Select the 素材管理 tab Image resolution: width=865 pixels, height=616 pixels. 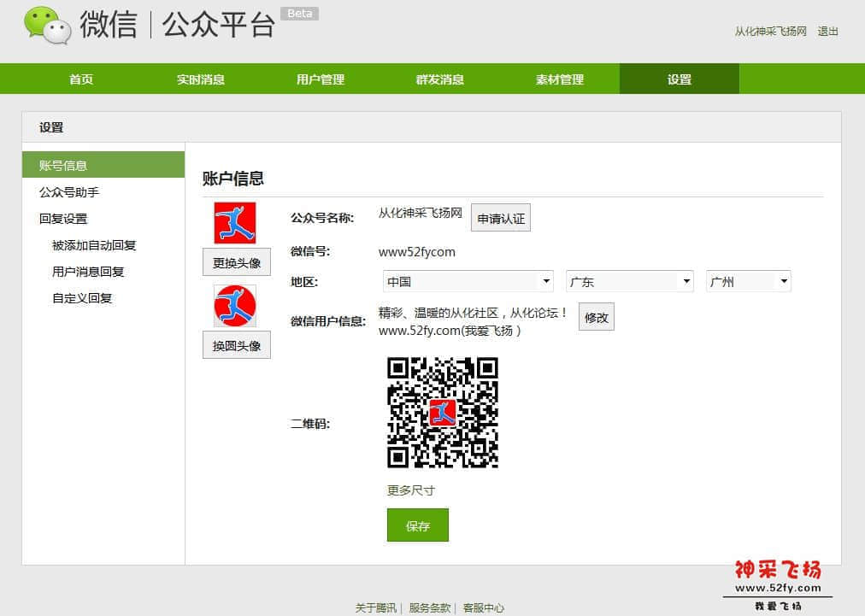click(x=560, y=79)
